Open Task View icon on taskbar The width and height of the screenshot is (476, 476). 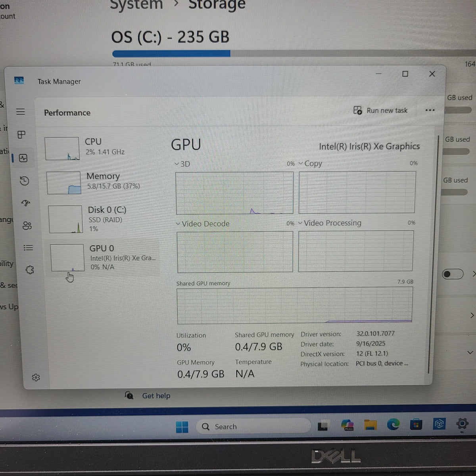pos(323,426)
